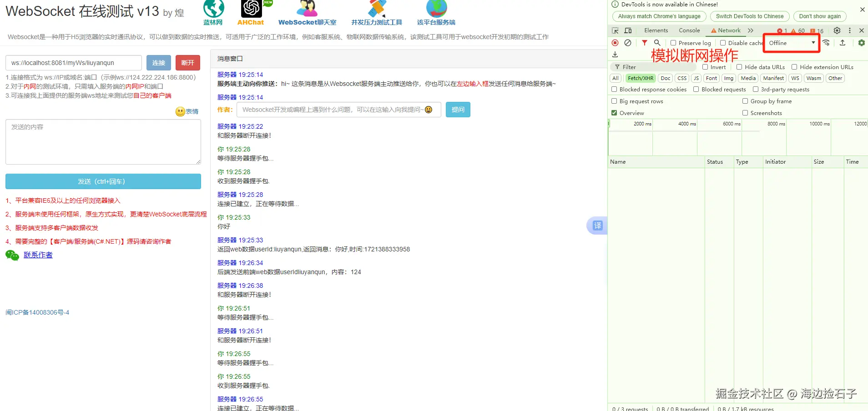This screenshot has height=411, width=868.
Task: Open the 该平台服务端 globe icon
Action: point(436,8)
